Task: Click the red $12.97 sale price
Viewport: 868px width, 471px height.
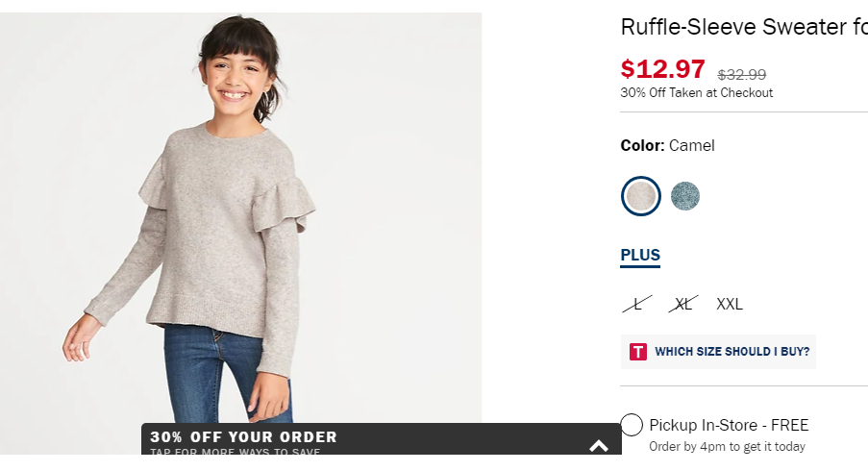Action: coord(662,69)
